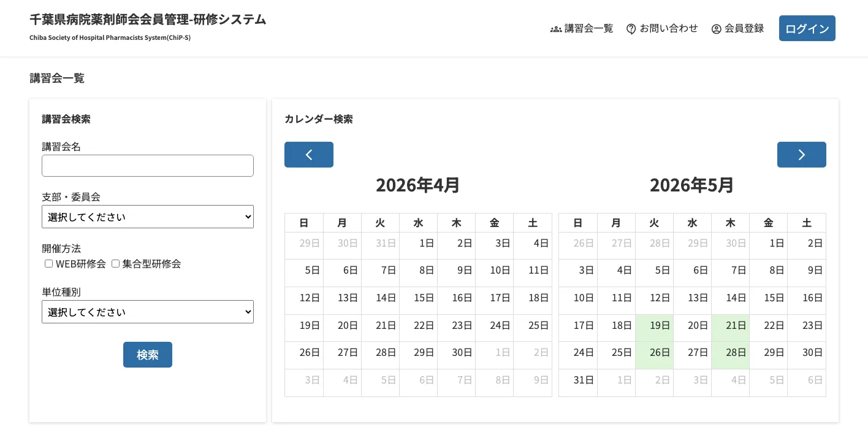Open the 会員登録 menu link

pos(737,28)
